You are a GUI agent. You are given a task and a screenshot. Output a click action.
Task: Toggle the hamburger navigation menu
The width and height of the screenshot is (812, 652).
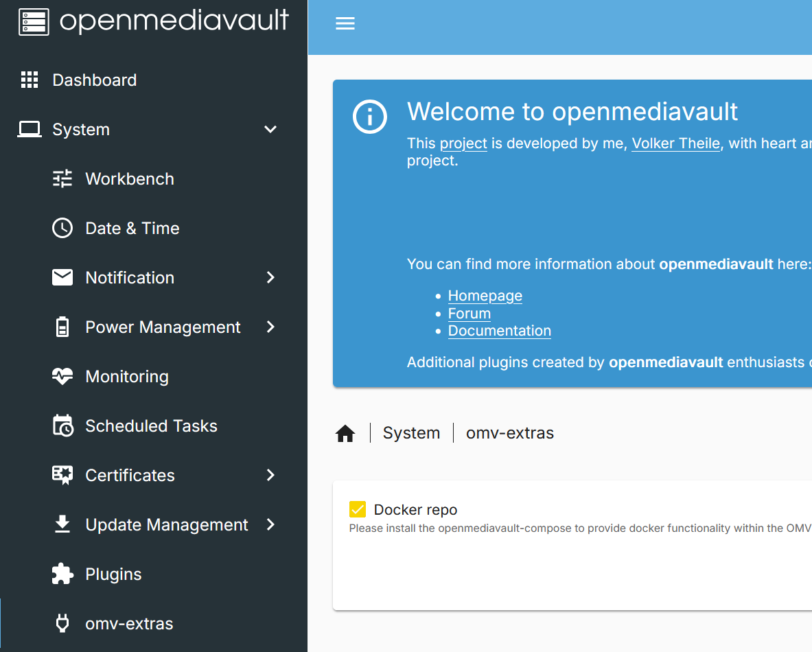pos(345,23)
